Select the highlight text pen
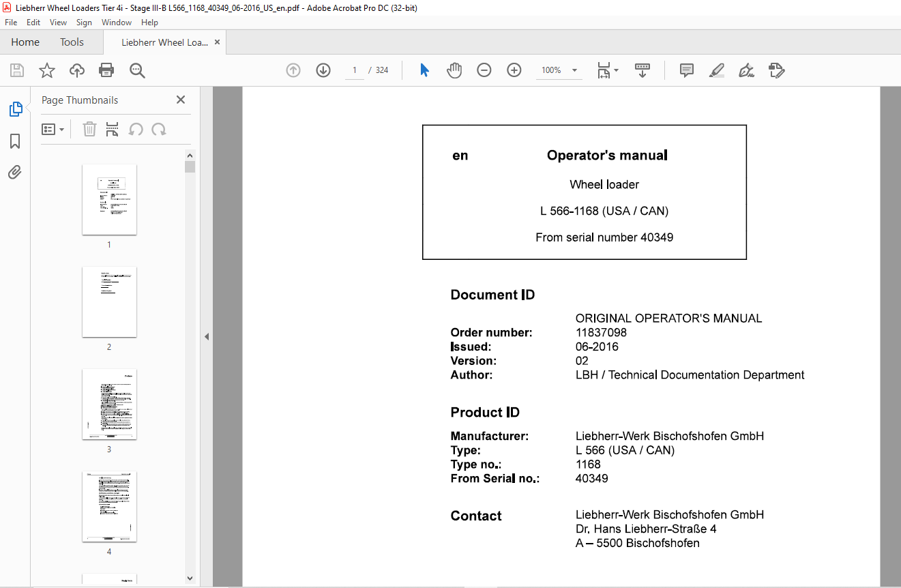 [717, 70]
